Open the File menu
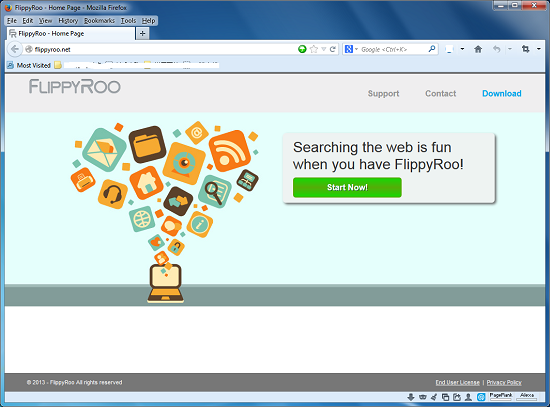Viewport: 550px width, 407px height. coord(12,21)
